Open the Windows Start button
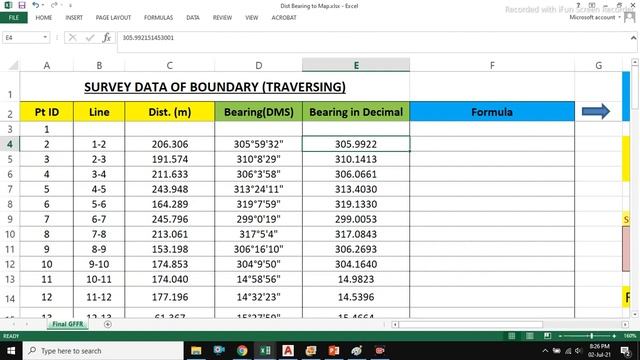The width and height of the screenshot is (640, 360). point(11,351)
